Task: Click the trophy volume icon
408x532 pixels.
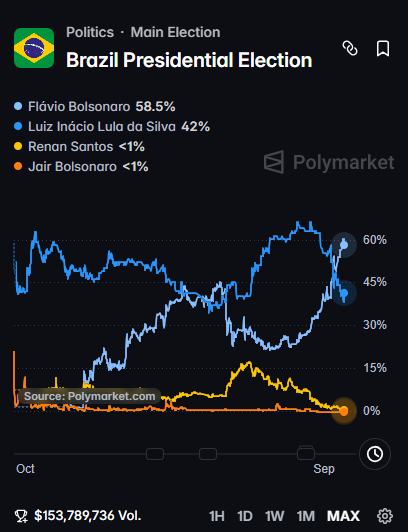Action: coord(21,516)
